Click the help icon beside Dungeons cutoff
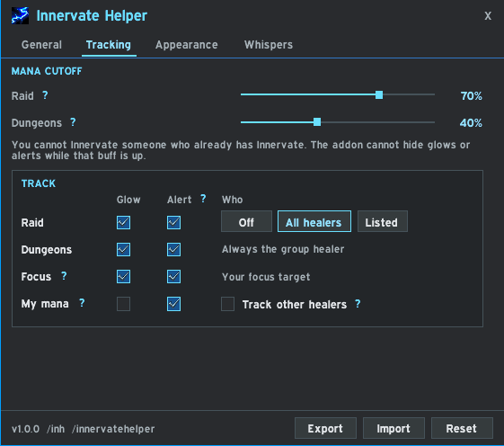The image size is (504, 446). [73, 122]
